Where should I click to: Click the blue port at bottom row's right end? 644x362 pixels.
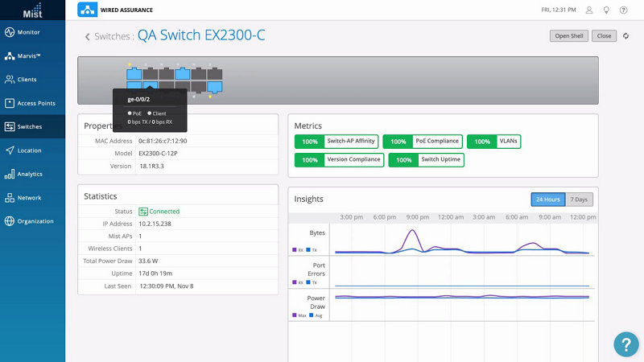[215, 87]
